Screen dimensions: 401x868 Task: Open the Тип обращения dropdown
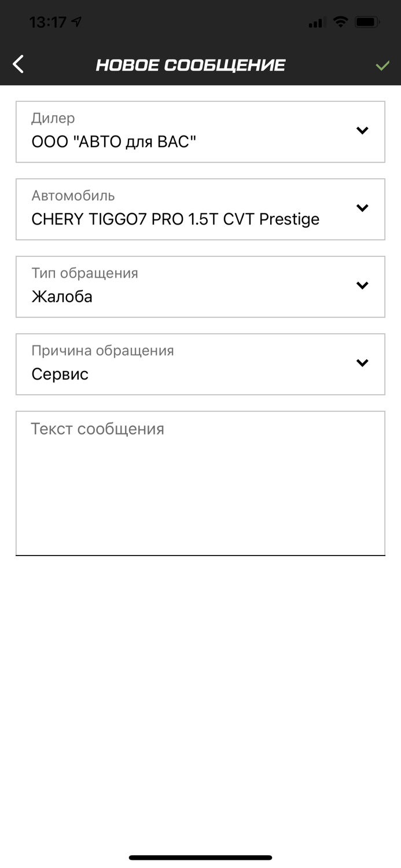point(200,286)
